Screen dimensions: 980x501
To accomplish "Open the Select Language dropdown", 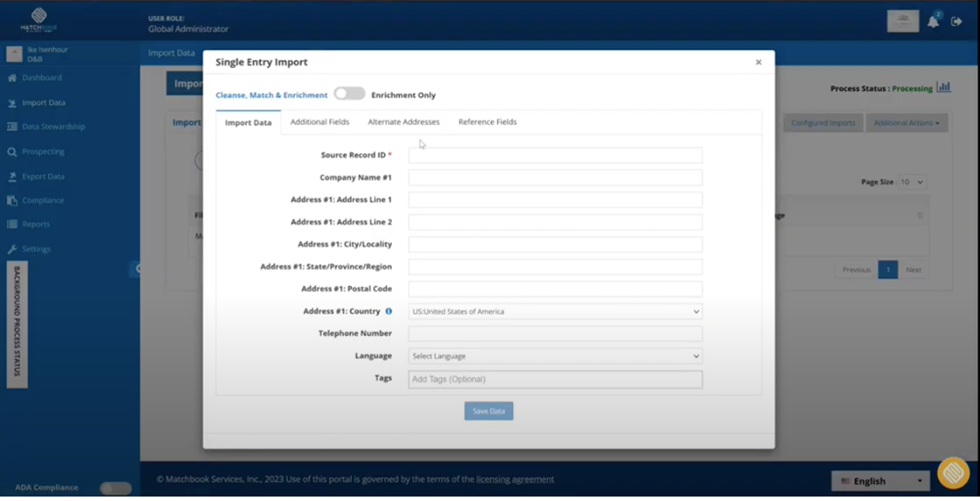I will tap(555, 357).
